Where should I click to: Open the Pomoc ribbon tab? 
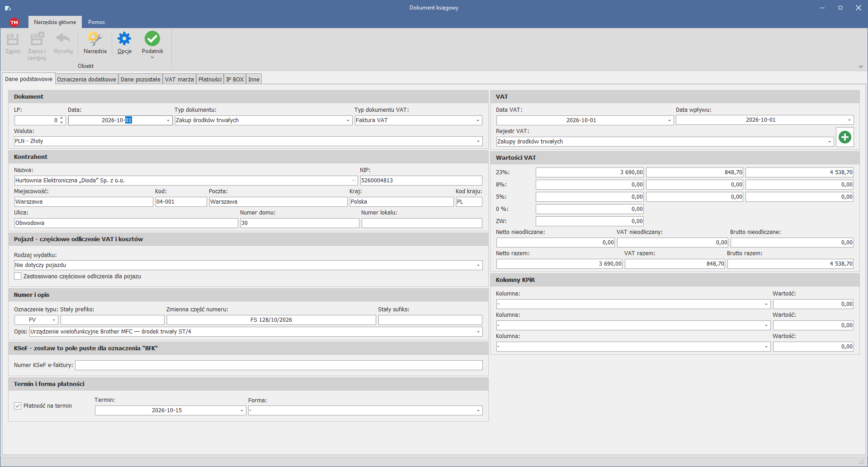[x=97, y=22]
